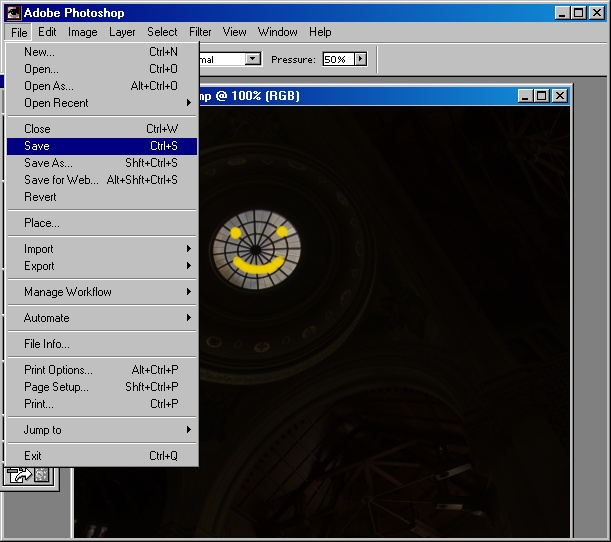Expand the Open Recent submenu
The width and height of the screenshot is (611, 542).
[102, 103]
